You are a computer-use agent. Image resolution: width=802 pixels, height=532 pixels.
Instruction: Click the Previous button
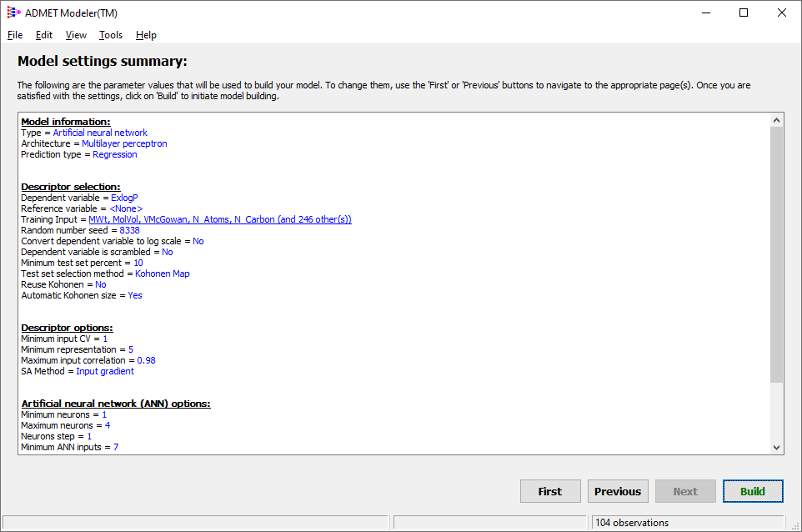point(618,491)
